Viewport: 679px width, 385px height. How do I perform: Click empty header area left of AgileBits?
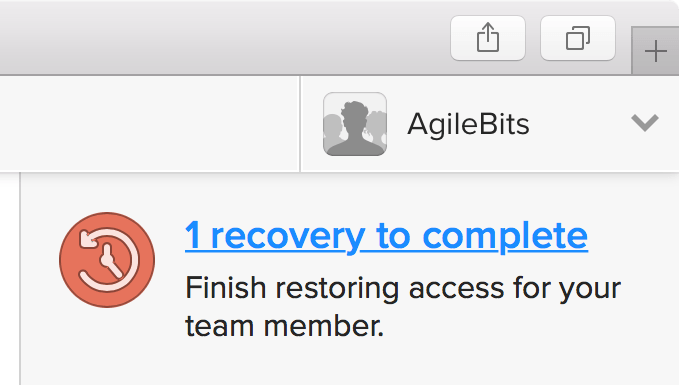click(149, 124)
